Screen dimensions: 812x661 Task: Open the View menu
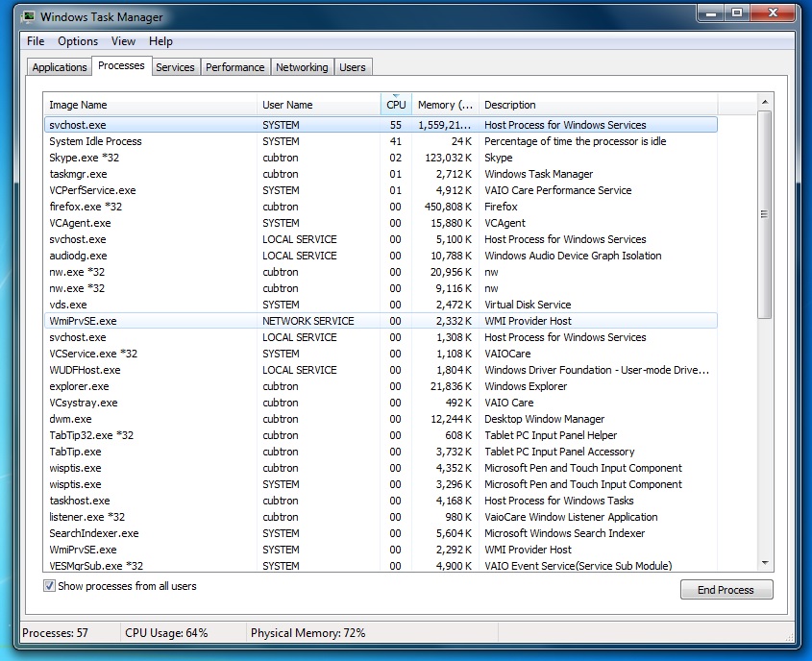click(123, 41)
